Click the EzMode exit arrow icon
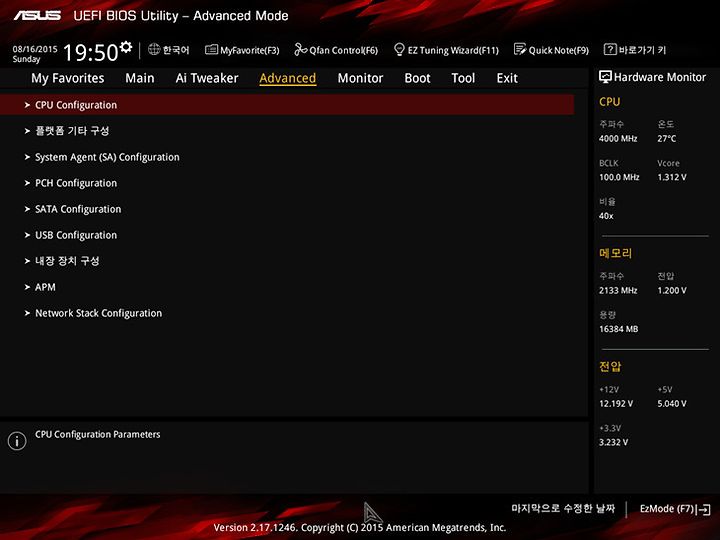 pos(703,509)
